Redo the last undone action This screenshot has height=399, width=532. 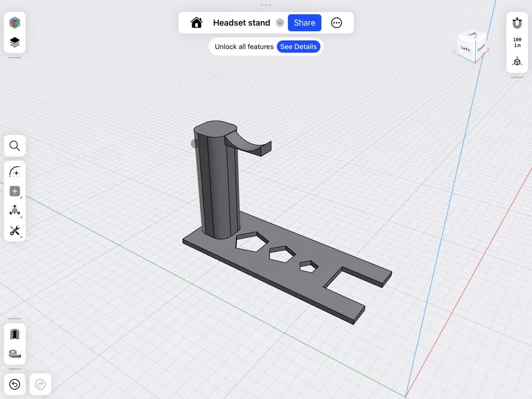coord(40,384)
